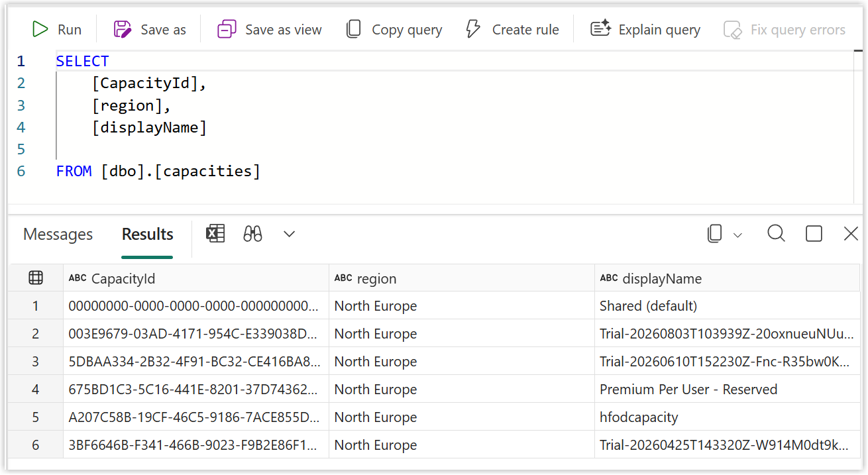Click FROM [dbo].[capacities] line
868x475 pixels.
[158, 172]
